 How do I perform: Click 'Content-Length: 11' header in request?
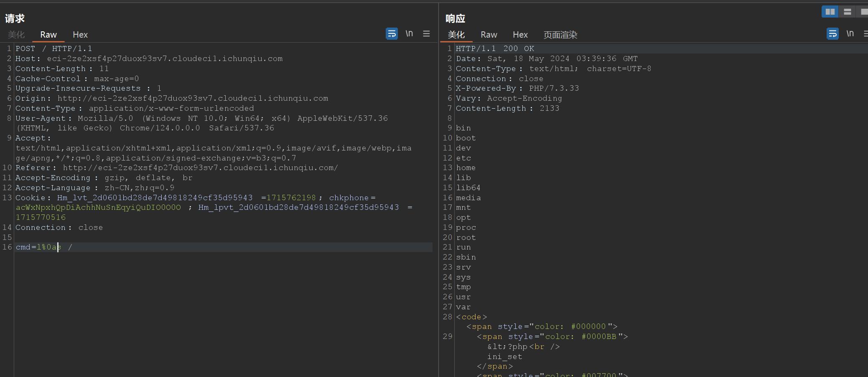pyautogui.click(x=62, y=69)
